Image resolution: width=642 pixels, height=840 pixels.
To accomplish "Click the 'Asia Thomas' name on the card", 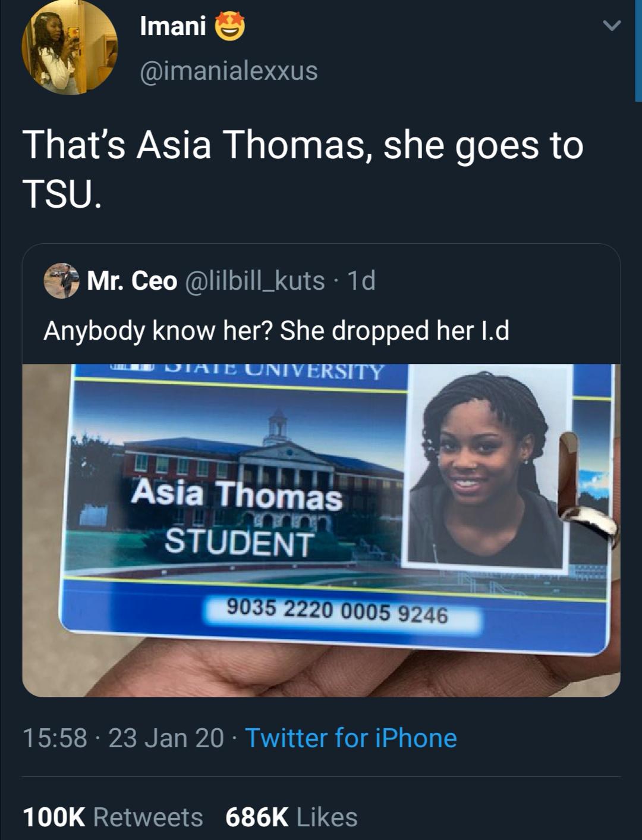I will (237, 494).
